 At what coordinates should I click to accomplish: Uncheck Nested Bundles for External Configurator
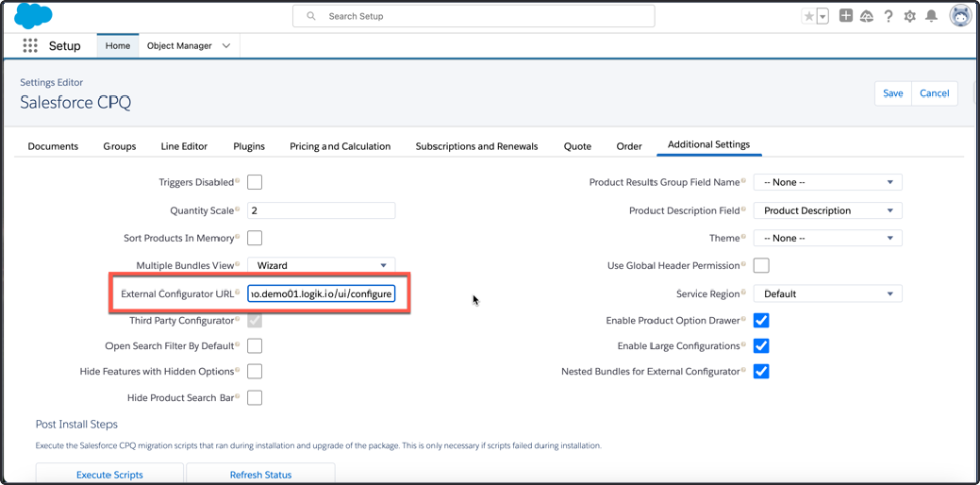[760, 371]
